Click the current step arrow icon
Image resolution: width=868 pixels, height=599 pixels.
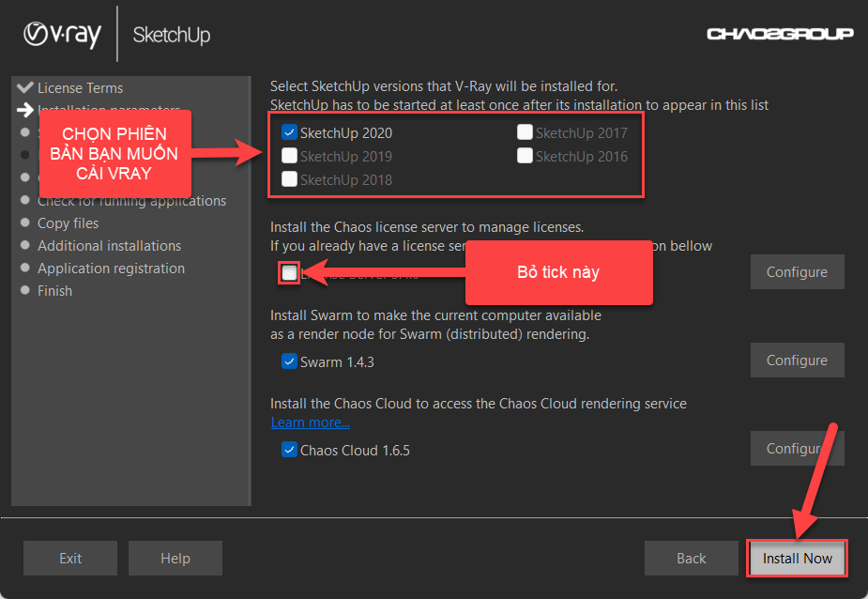click(25, 110)
